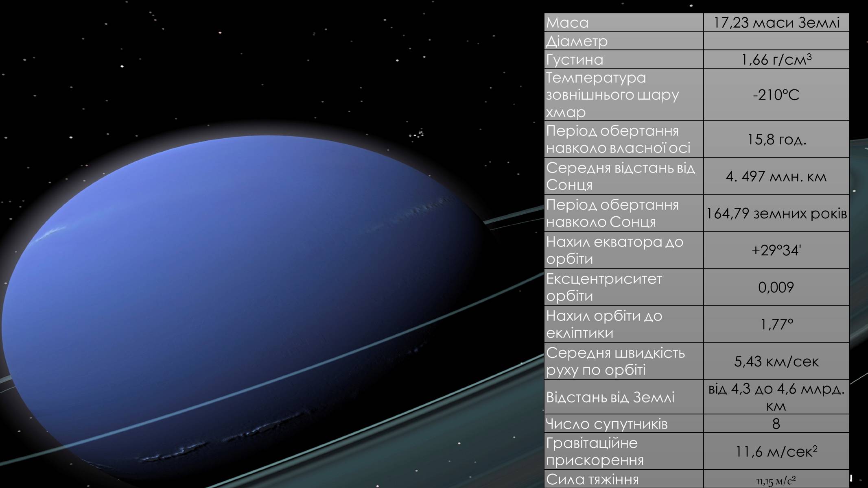Click 'Середня відстань від Сонця' label
This screenshot has height=488, width=868.
tap(621, 176)
